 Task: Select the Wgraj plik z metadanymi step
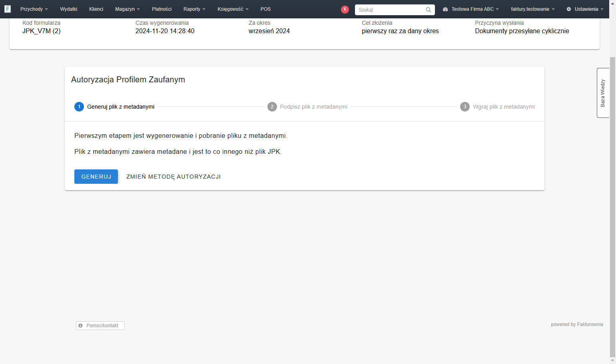coord(498,107)
